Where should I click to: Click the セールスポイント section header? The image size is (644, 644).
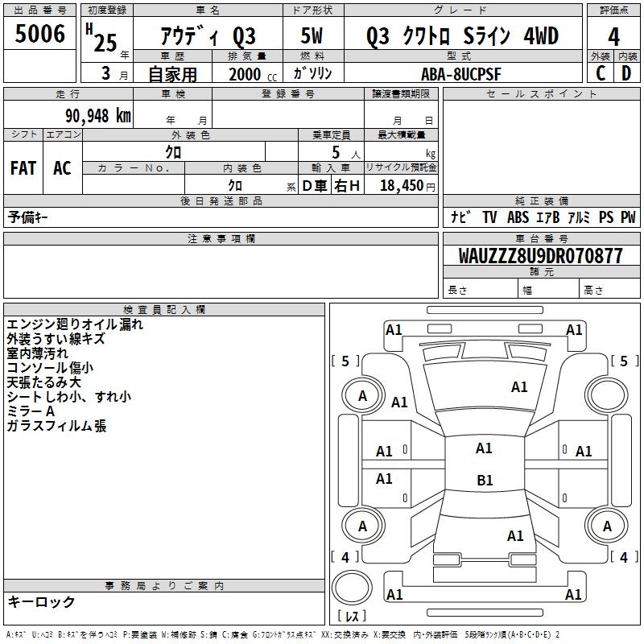coord(541,94)
